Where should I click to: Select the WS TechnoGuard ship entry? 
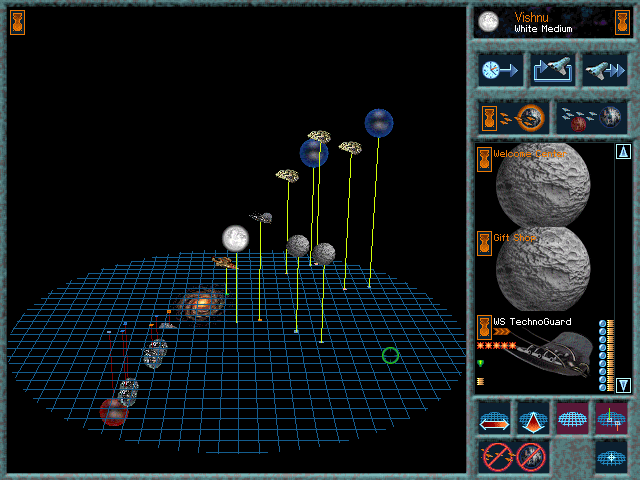[x=544, y=353]
